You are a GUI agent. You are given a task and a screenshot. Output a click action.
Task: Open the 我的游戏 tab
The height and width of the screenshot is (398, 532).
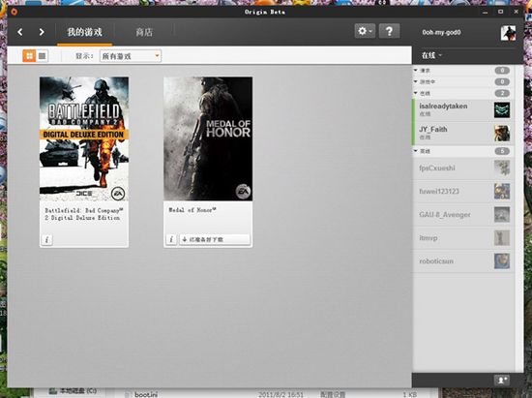click(84, 32)
